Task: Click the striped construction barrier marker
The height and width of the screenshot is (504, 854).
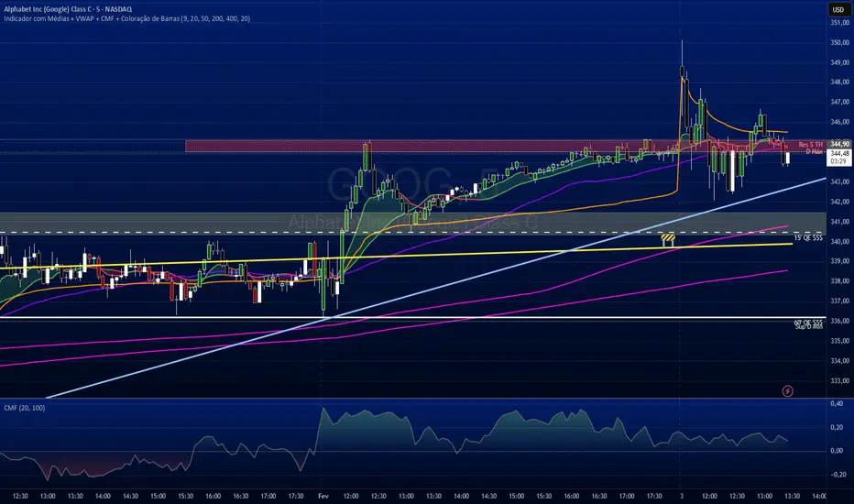Action: point(668,238)
